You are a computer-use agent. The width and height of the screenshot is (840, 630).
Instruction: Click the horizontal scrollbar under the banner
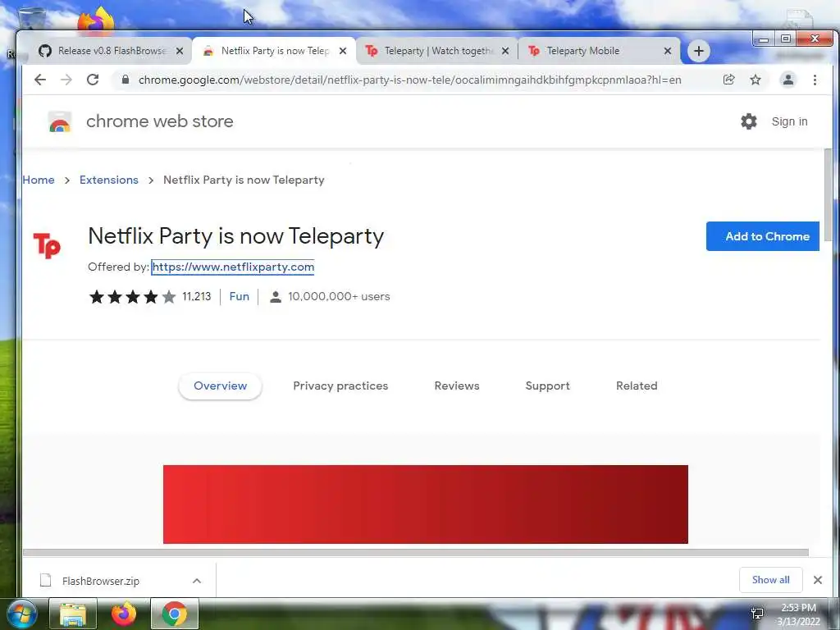(416, 552)
